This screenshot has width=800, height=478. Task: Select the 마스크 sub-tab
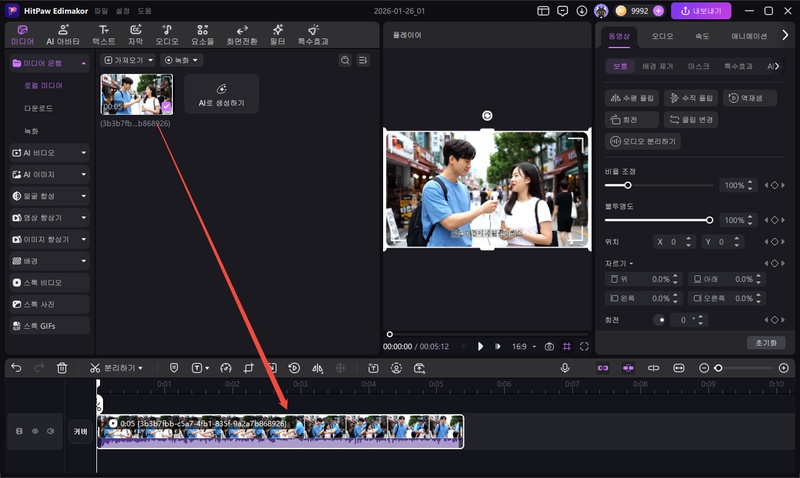coord(698,66)
